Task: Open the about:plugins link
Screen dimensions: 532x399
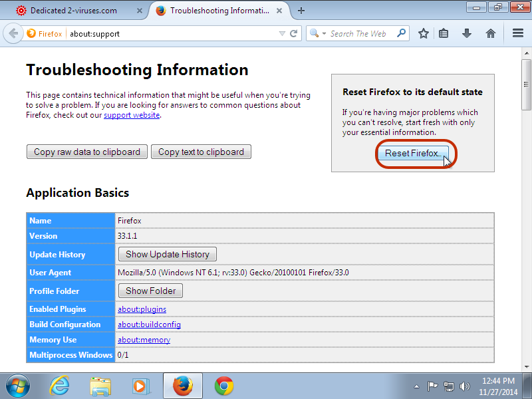Action: (142, 309)
